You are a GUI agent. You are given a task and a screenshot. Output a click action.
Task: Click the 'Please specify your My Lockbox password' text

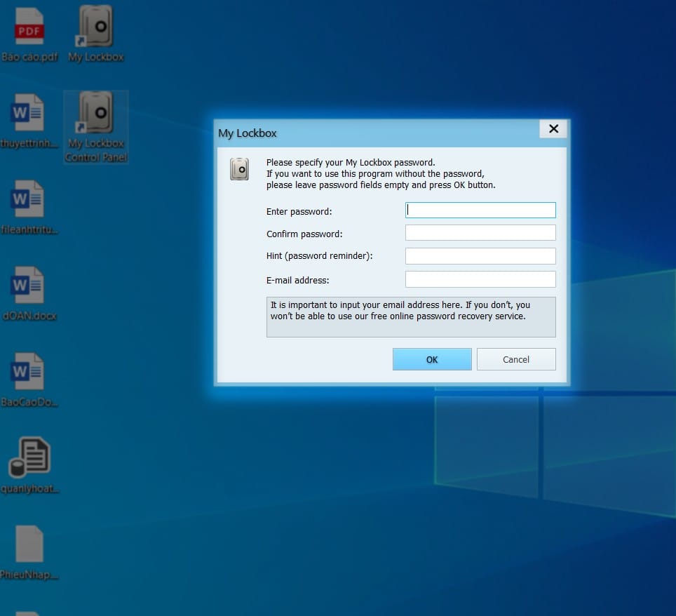[x=351, y=163]
